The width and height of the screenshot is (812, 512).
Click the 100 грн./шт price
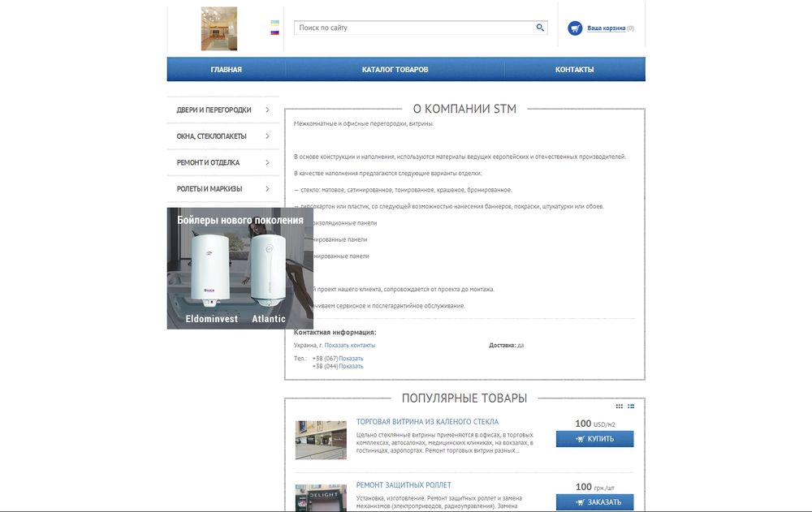click(595, 487)
